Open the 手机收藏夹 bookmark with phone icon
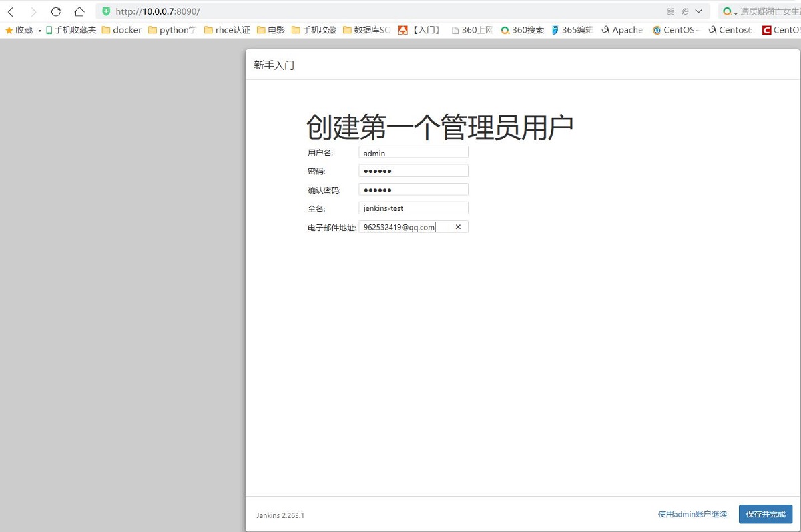This screenshot has height=532, width=801. pyautogui.click(x=71, y=30)
